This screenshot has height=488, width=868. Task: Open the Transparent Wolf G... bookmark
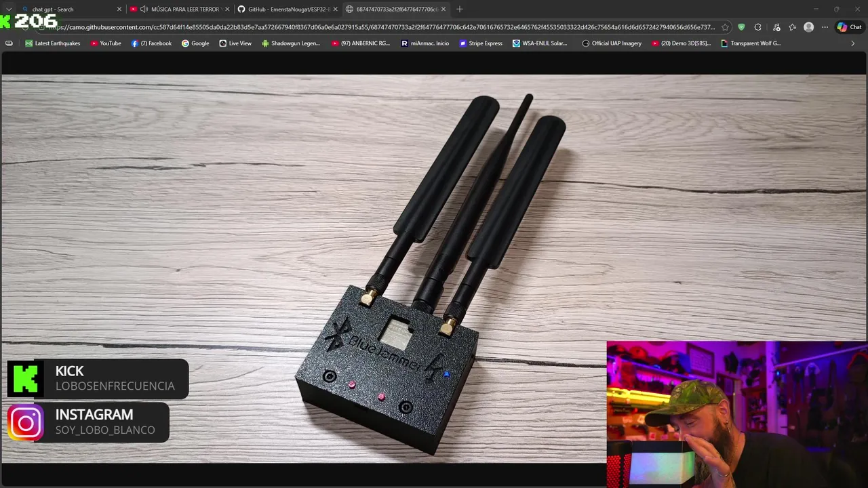coord(751,43)
